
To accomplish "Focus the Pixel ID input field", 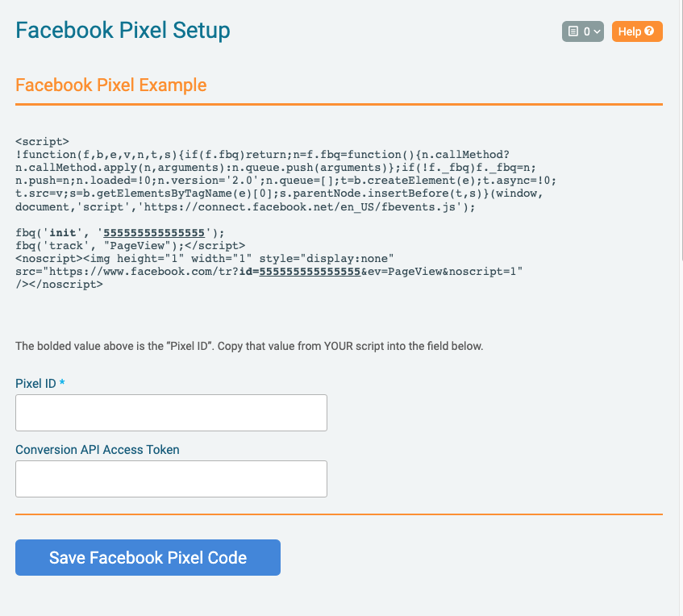I will click(x=171, y=413).
